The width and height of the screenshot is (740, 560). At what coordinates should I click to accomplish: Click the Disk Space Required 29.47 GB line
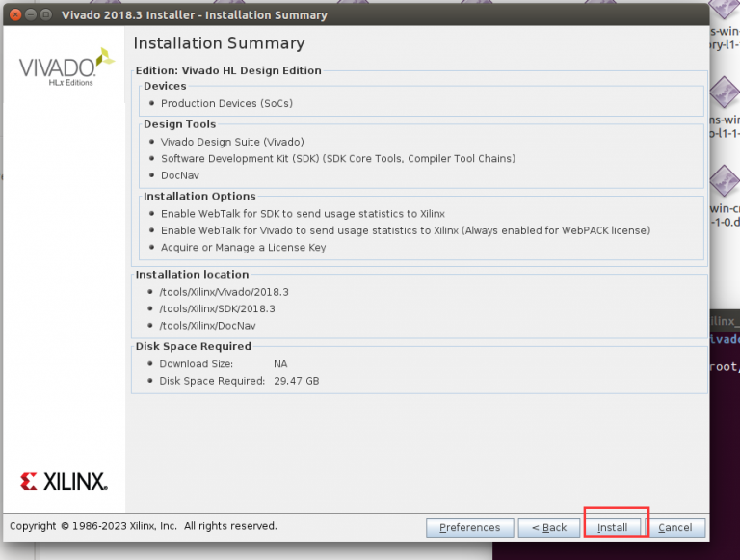(x=238, y=381)
